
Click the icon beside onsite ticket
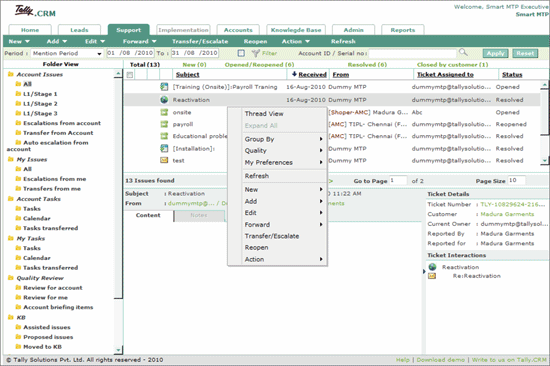(164, 112)
